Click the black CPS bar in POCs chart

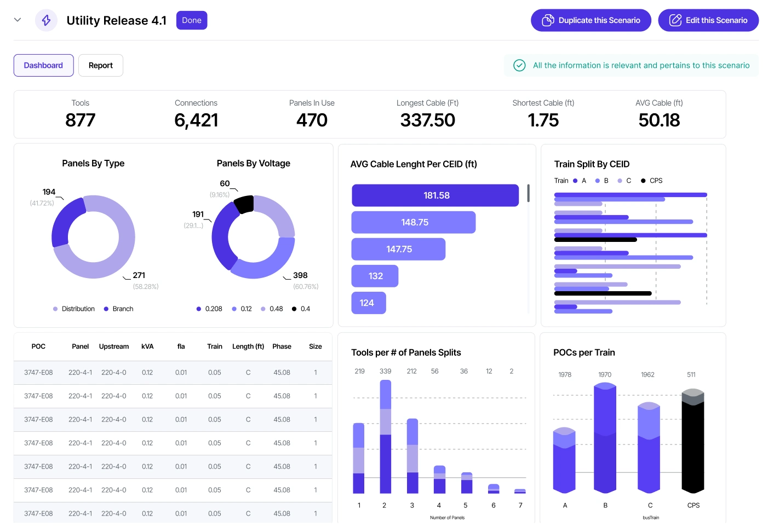point(693,441)
